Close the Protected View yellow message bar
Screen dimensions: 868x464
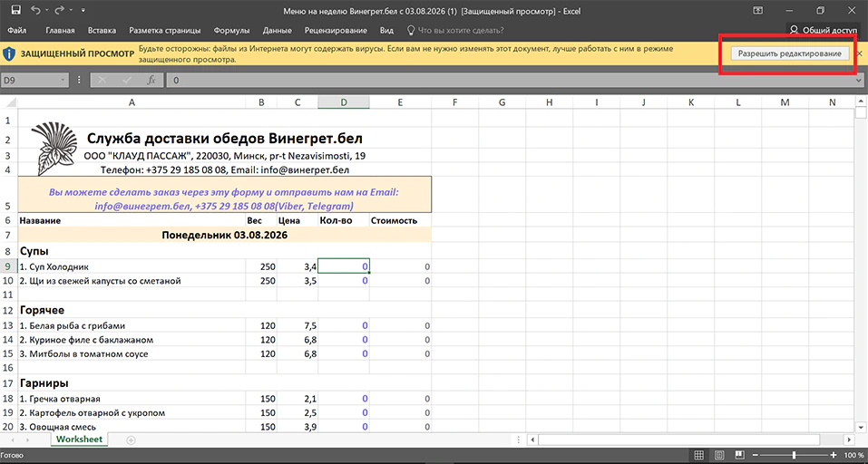tap(859, 53)
